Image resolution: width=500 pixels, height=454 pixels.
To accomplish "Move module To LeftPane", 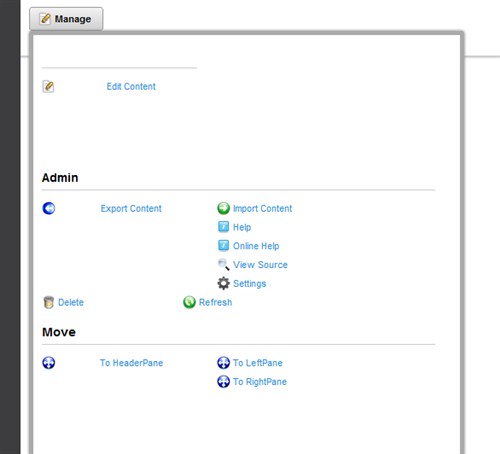I will pyautogui.click(x=258, y=363).
